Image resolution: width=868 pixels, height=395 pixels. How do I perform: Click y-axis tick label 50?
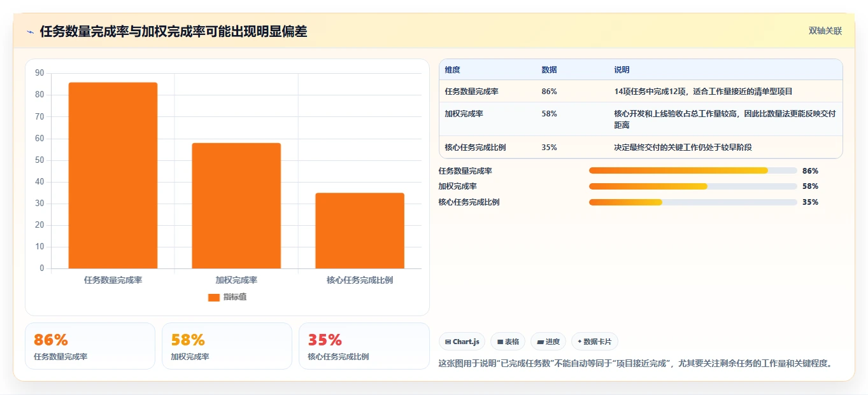click(39, 160)
